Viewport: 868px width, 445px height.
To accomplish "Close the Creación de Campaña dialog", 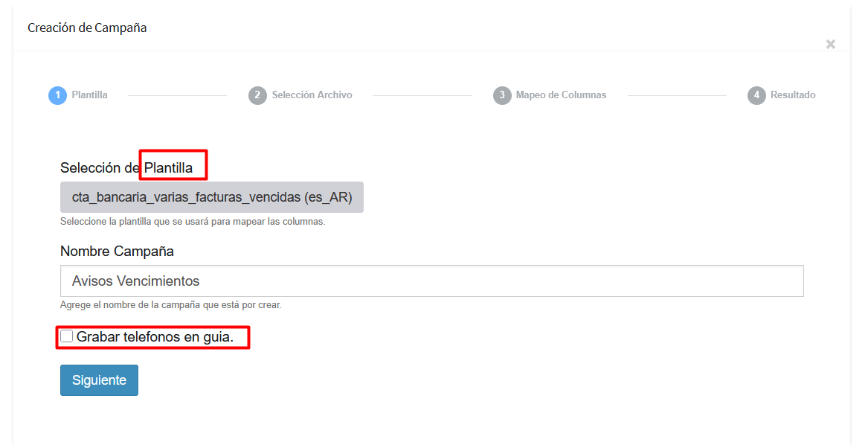I will coord(830,45).
